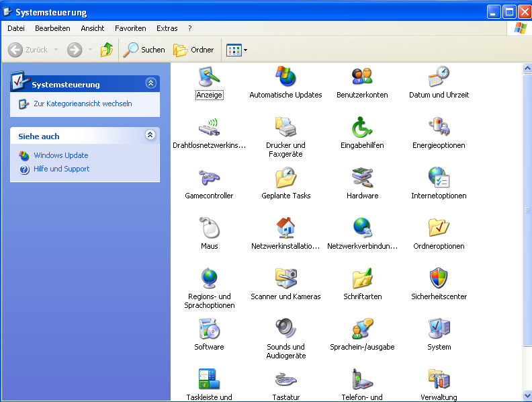Open the Schriftarten fonts folder icon
The image size is (532, 402).
[362, 278]
